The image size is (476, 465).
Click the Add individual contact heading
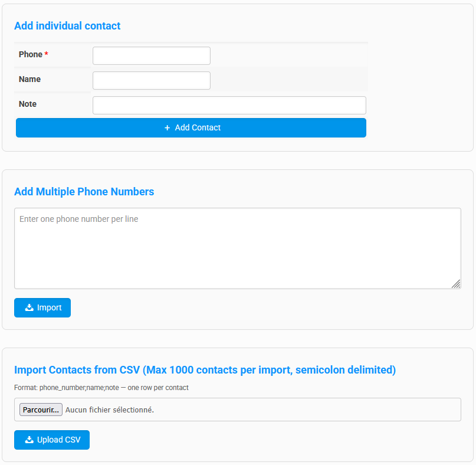click(67, 26)
